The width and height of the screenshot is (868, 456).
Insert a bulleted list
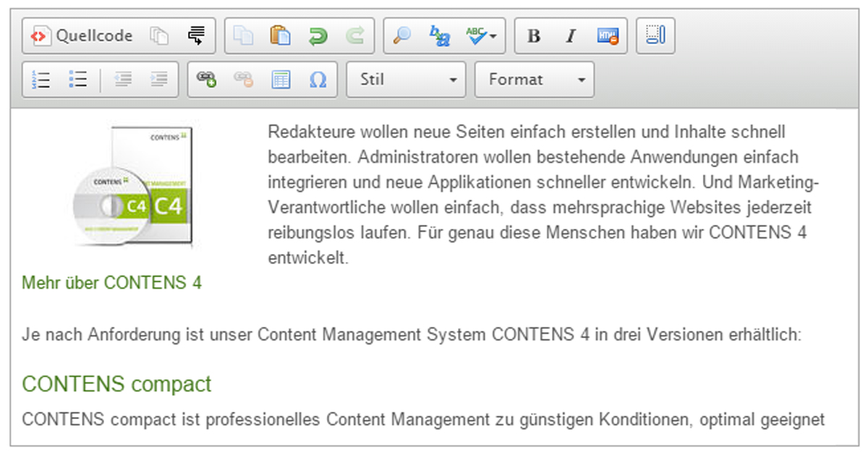(x=78, y=80)
